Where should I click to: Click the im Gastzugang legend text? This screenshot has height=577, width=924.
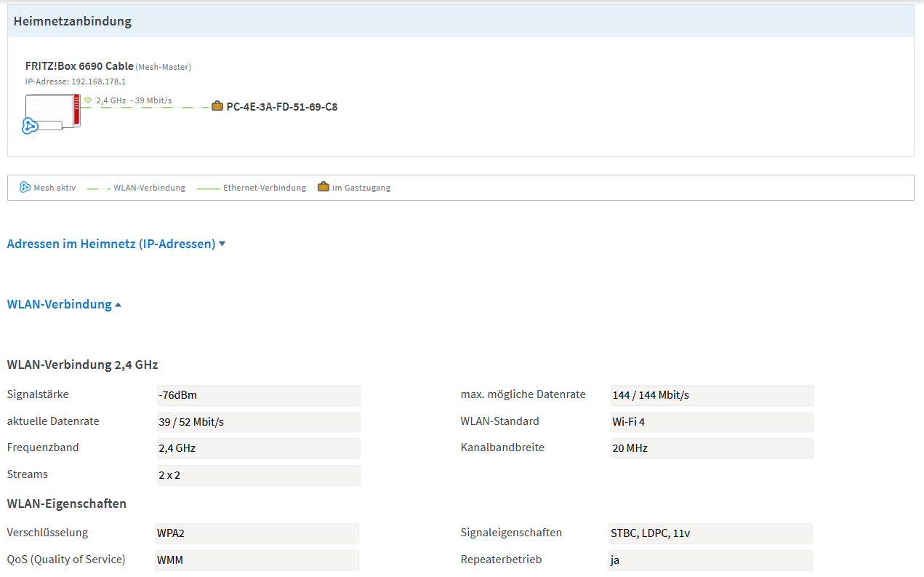coord(361,188)
